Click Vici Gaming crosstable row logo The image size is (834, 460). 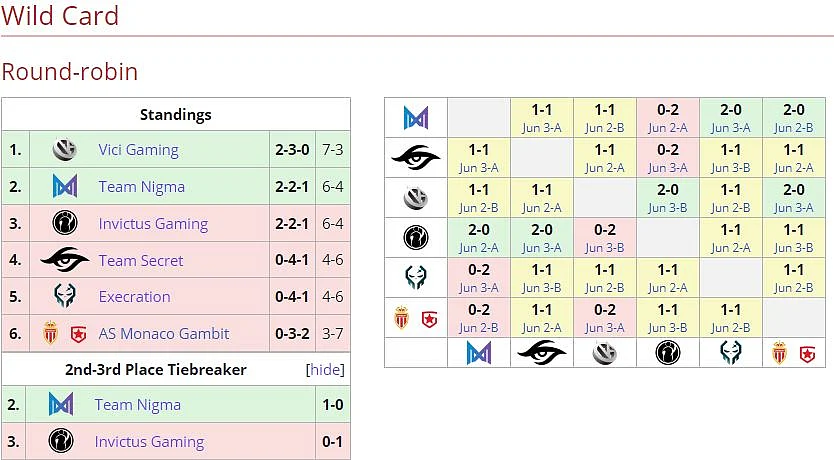[416, 198]
